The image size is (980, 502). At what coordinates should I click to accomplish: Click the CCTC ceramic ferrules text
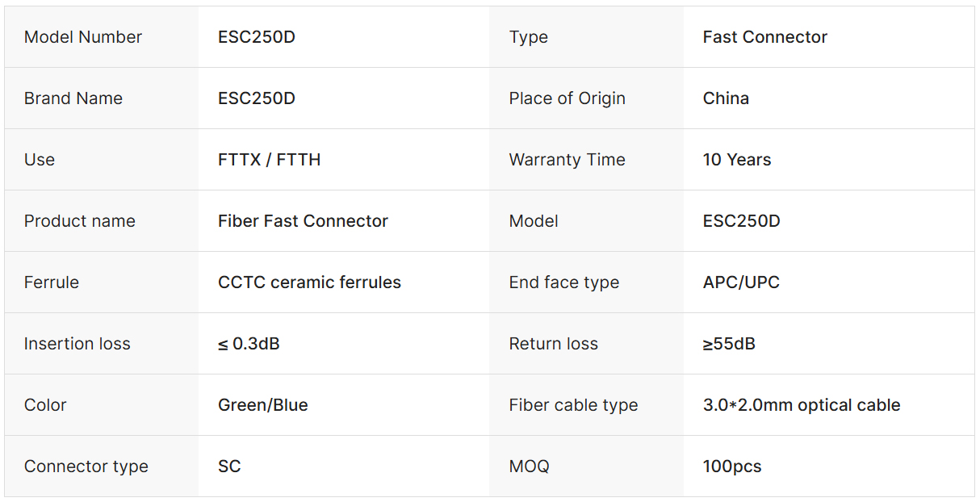(x=309, y=282)
